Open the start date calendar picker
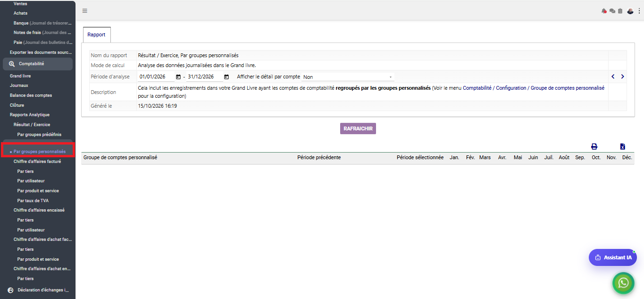 tap(178, 77)
